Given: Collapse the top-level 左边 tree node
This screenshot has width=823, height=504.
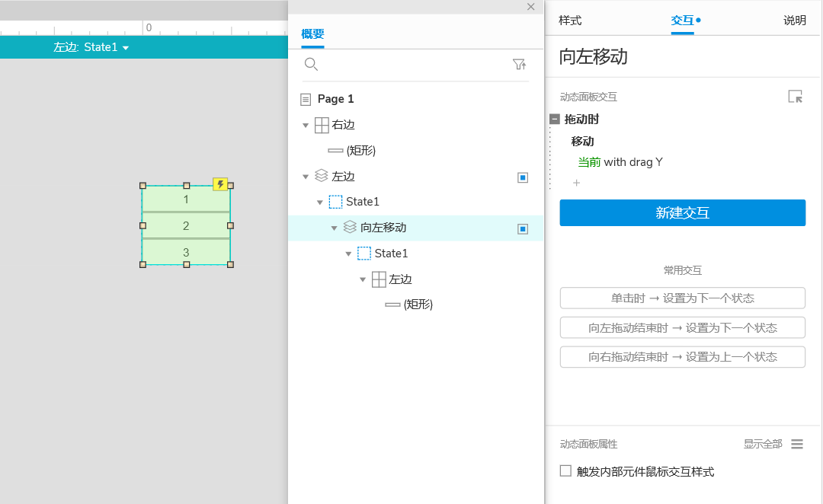Looking at the screenshot, I should pyautogui.click(x=306, y=177).
